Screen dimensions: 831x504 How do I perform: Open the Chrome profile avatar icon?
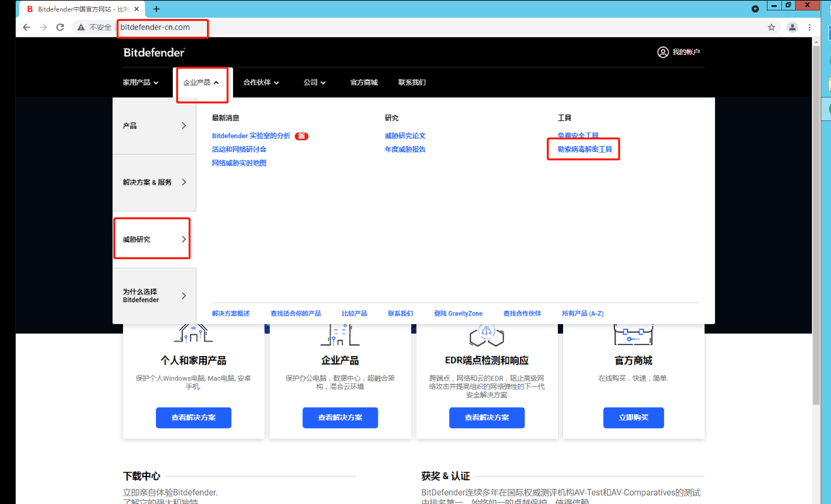tap(792, 27)
